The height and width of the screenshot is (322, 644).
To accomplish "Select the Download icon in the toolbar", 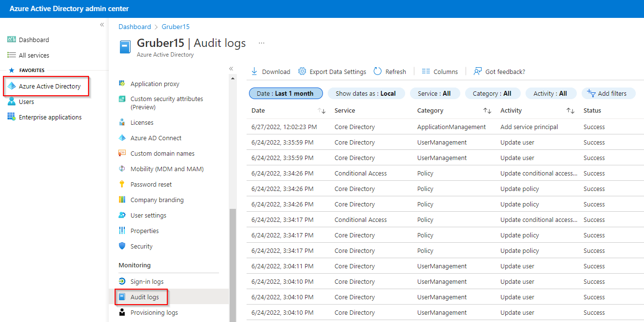I will [254, 71].
